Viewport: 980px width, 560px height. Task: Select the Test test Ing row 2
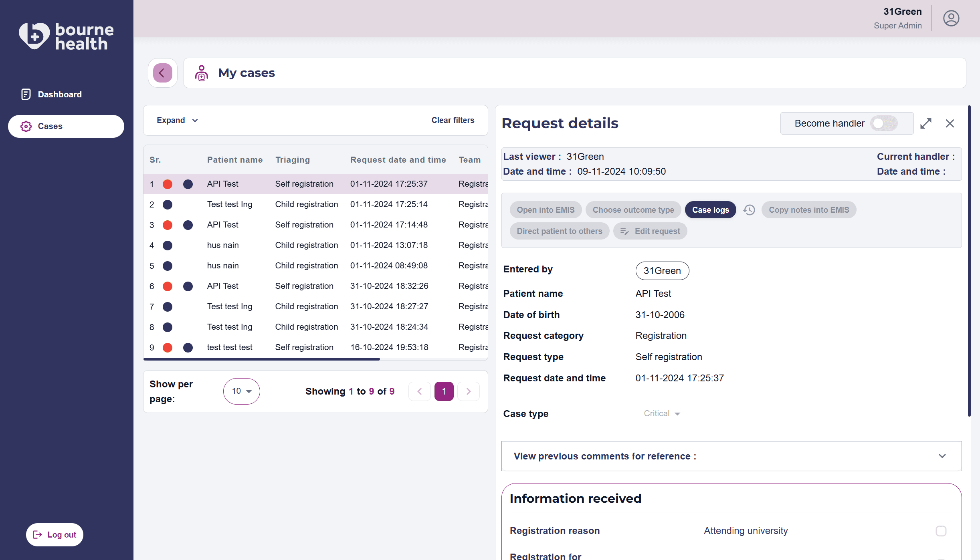(315, 205)
